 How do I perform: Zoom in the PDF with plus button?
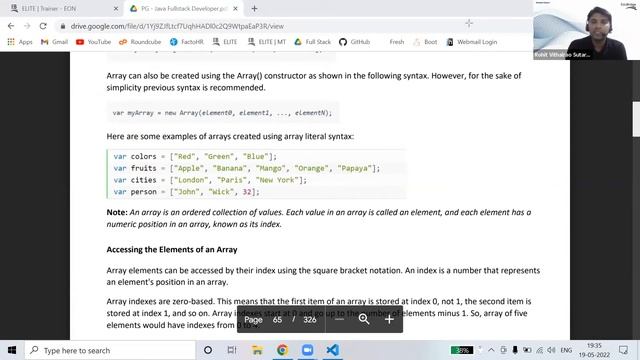[x=389, y=320]
